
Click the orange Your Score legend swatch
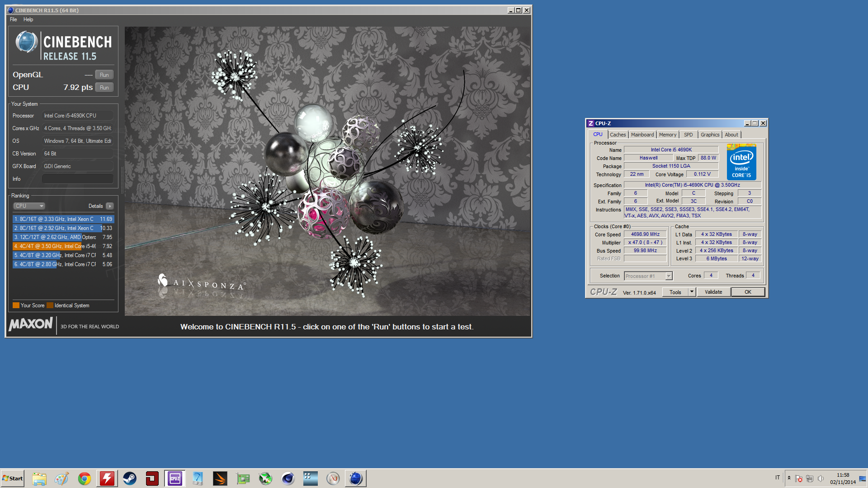click(x=16, y=305)
